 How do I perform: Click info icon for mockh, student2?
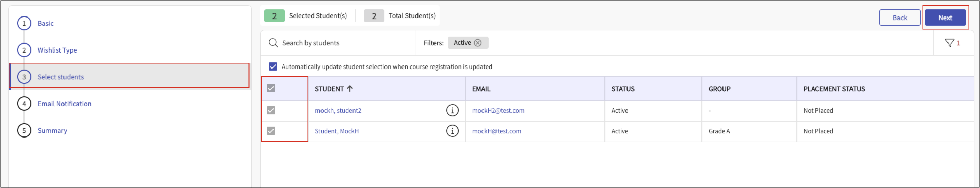452,110
